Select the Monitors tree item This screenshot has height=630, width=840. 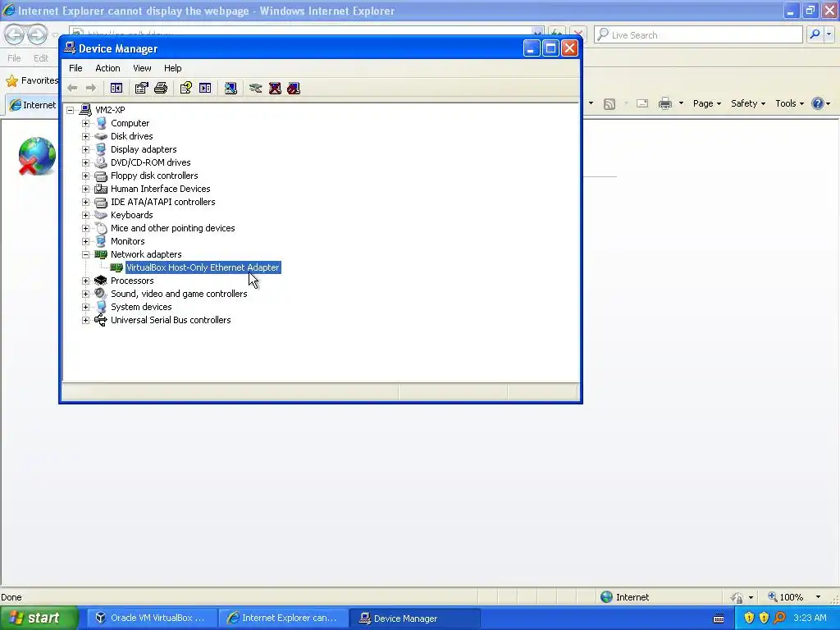click(x=127, y=241)
